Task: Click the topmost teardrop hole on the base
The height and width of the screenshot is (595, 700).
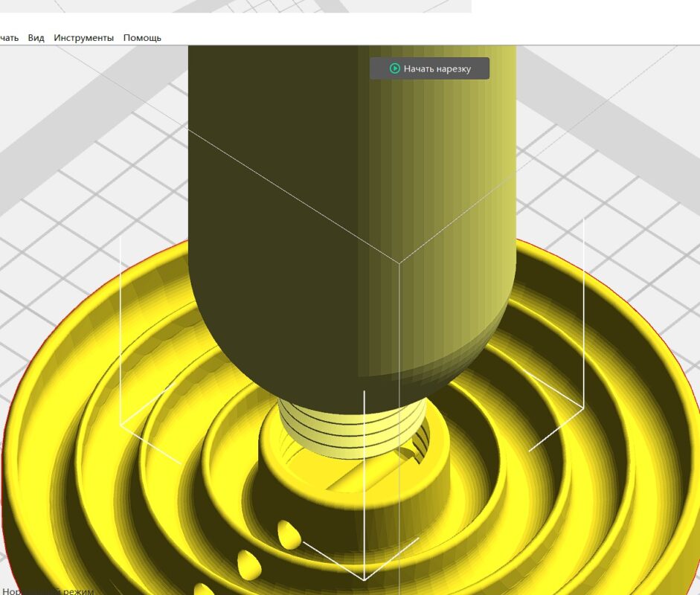Action: click(289, 534)
